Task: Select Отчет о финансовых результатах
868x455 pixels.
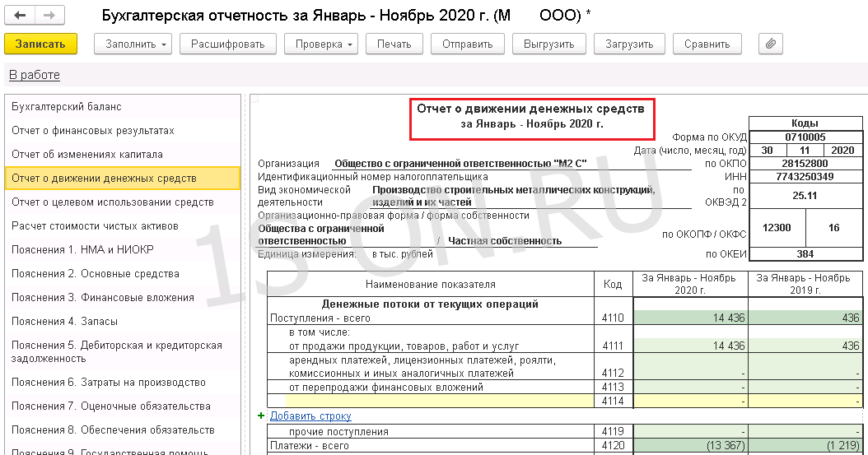Action: point(123,131)
